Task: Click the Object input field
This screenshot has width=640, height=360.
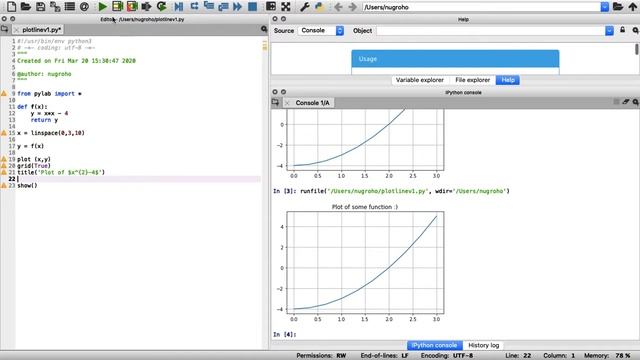Action: click(491, 31)
